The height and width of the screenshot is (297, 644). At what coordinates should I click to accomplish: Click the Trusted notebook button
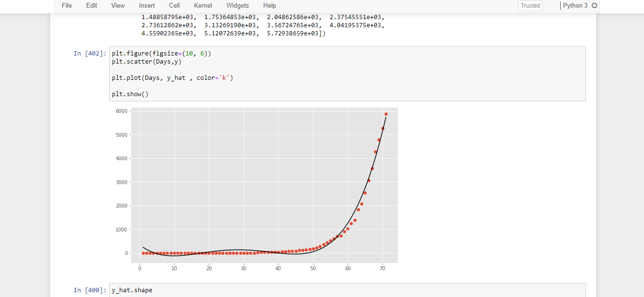(x=531, y=6)
